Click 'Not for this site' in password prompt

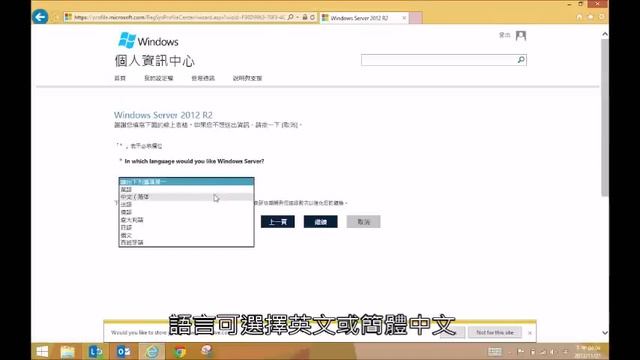point(495,333)
